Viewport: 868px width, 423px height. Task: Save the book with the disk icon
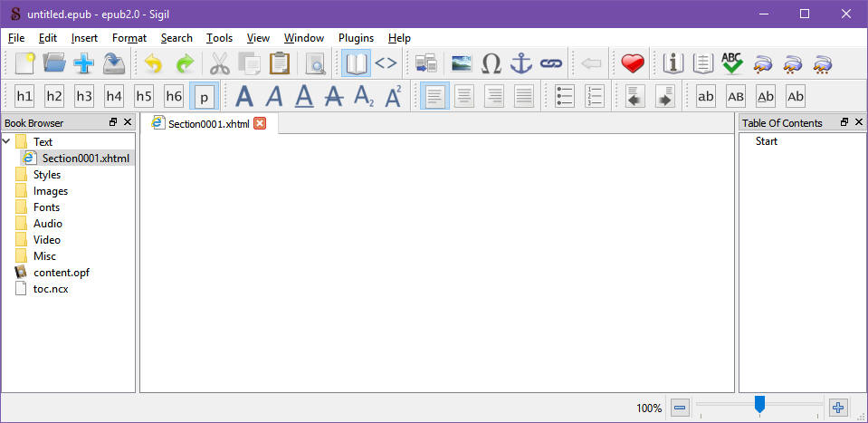113,63
